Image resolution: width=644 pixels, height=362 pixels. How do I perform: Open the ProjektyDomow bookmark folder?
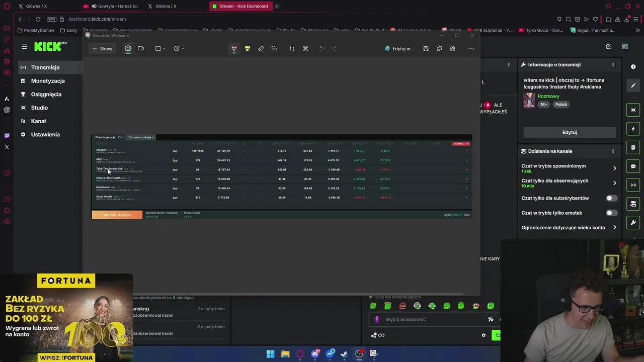pos(36,30)
